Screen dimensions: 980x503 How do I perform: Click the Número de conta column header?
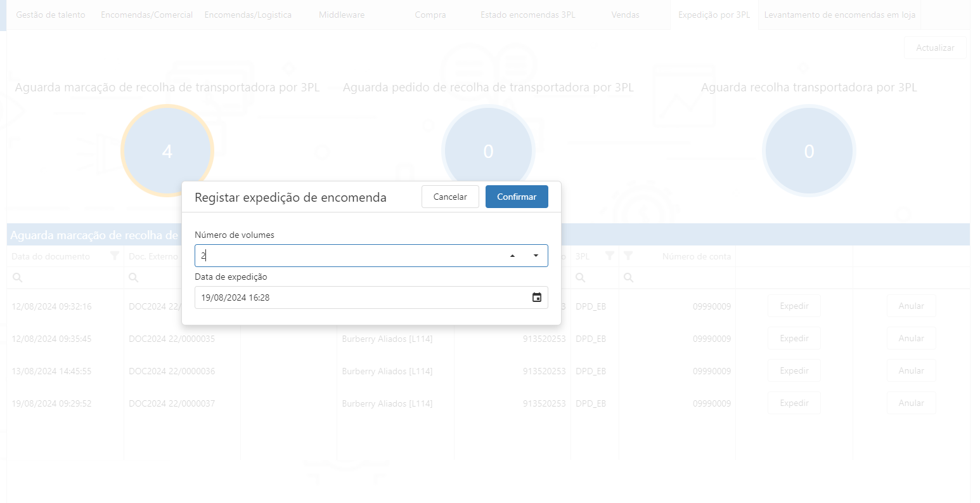coord(697,256)
